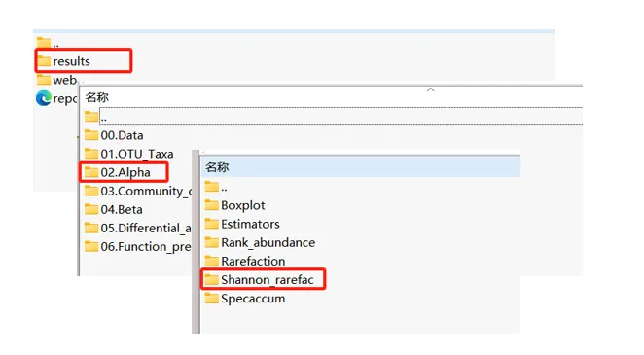The height and width of the screenshot is (355, 644).
Task: Open the Estimators folder
Action: click(x=242, y=224)
